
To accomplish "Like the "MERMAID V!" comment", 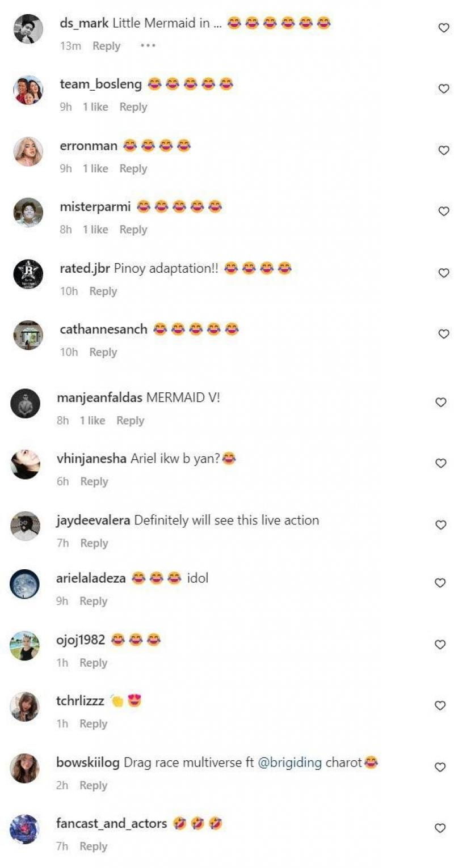I will click(440, 402).
